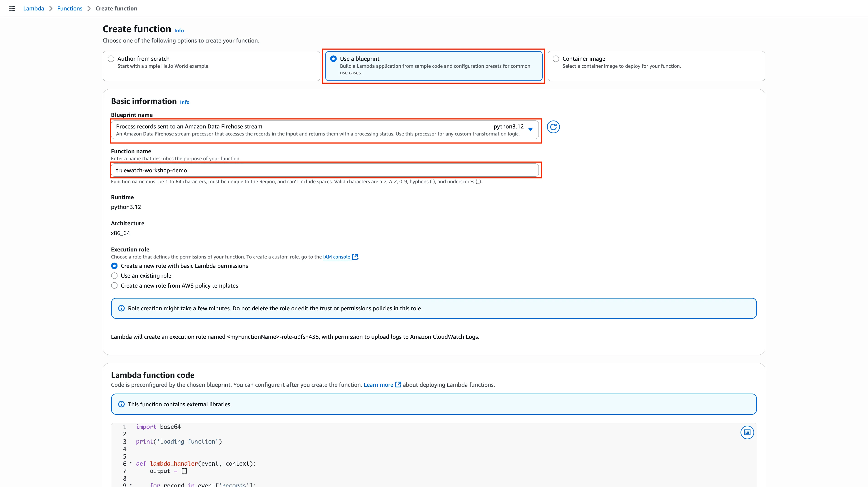The width and height of the screenshot is (868, 487).
Task: Navigate to Functions breadcrumb
Action: [70, 8]
